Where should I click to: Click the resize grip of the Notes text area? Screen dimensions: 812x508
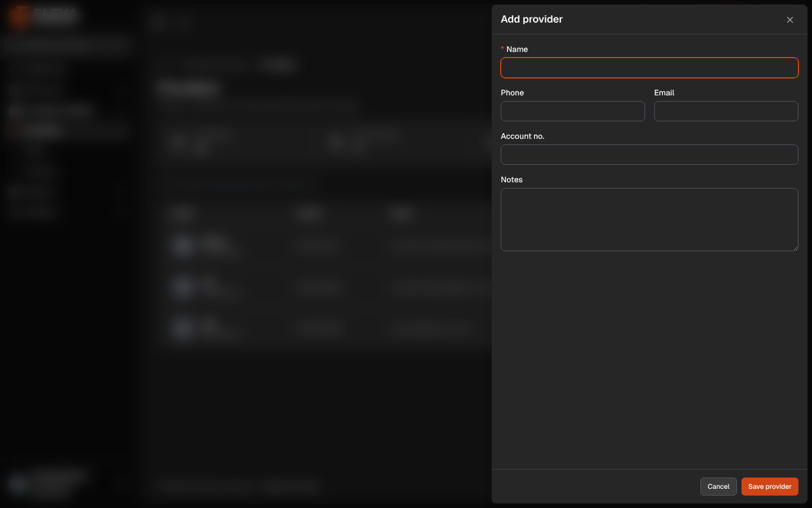click(x=795, y=248)
